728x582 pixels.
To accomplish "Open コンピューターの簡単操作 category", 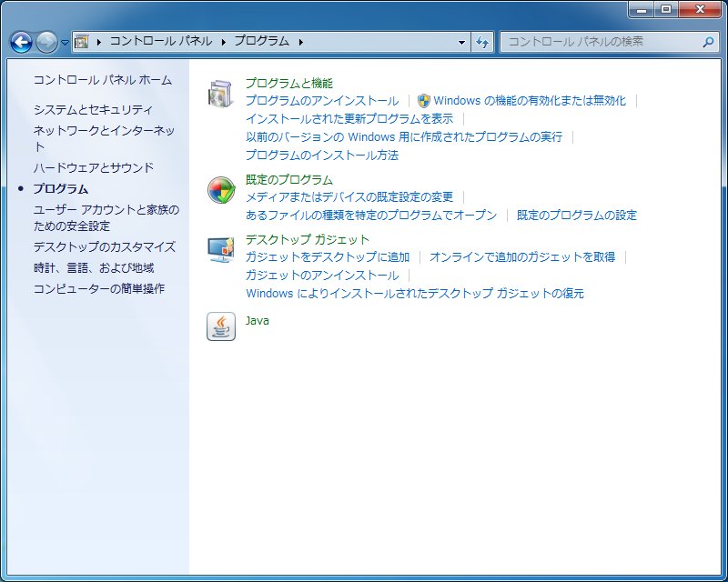I will coord(99,288).
